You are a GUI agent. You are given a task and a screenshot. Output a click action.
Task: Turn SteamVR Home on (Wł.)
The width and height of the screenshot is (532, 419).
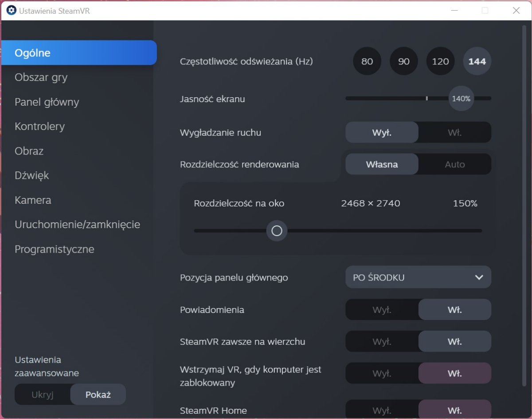(x=455, y=409)
